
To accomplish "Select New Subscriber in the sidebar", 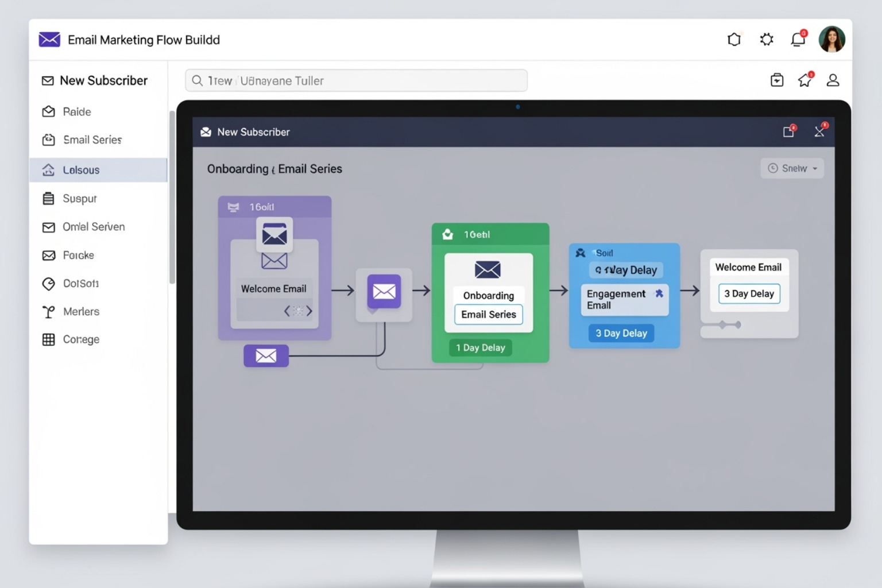I will [x=95, y=80].
